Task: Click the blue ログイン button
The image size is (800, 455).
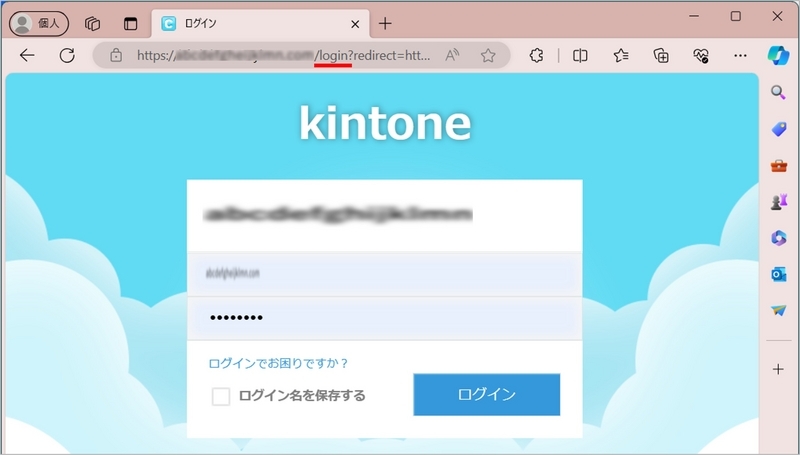Action: [x=487, y=394]
